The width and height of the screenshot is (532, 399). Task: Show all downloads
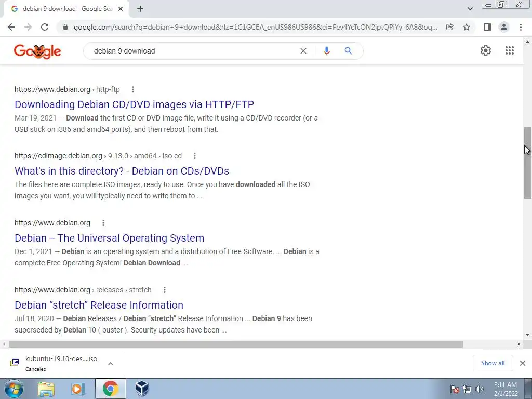point(493,363)
